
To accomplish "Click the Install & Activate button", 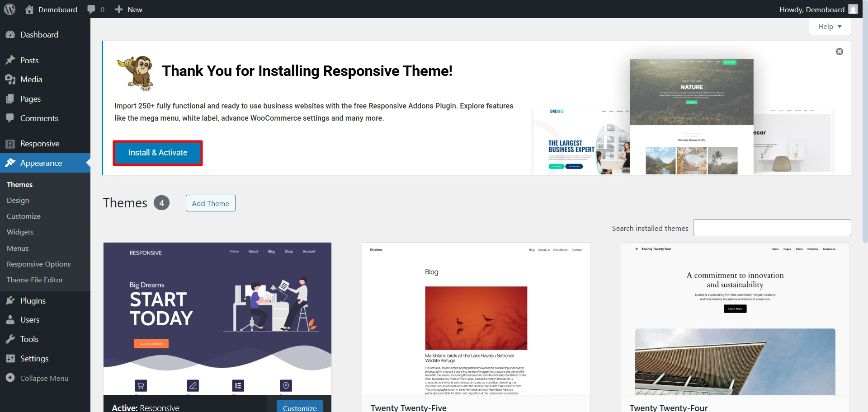I will [158, 153].
